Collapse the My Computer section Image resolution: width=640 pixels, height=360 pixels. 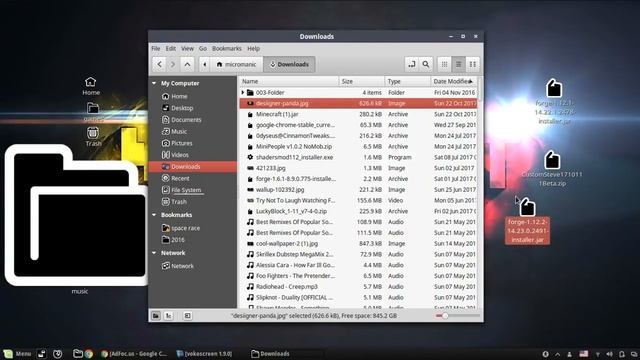click(154, 83)
